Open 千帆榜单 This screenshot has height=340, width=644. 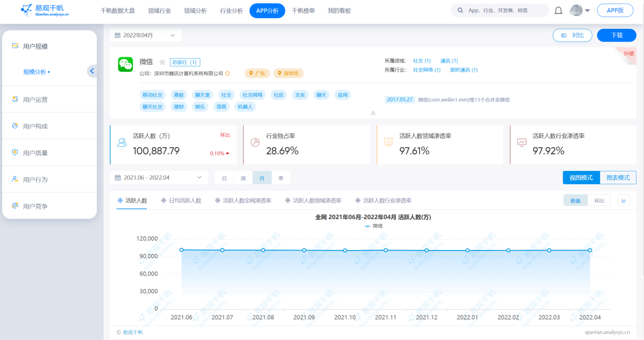(304, 10)
